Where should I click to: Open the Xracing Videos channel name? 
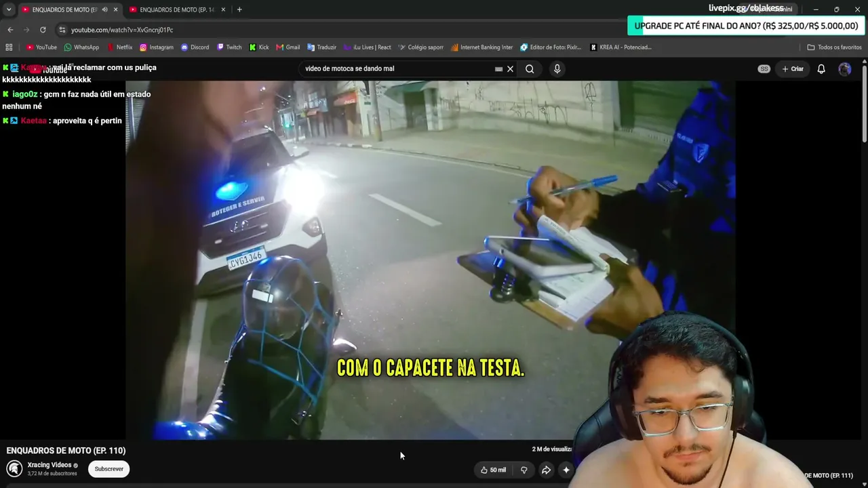coord(50,465)
